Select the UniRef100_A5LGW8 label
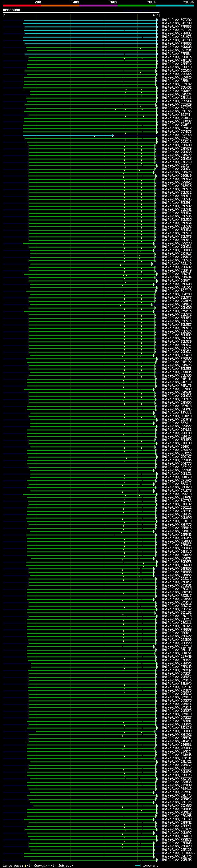 pyautogui.click(x=177, y=284)
